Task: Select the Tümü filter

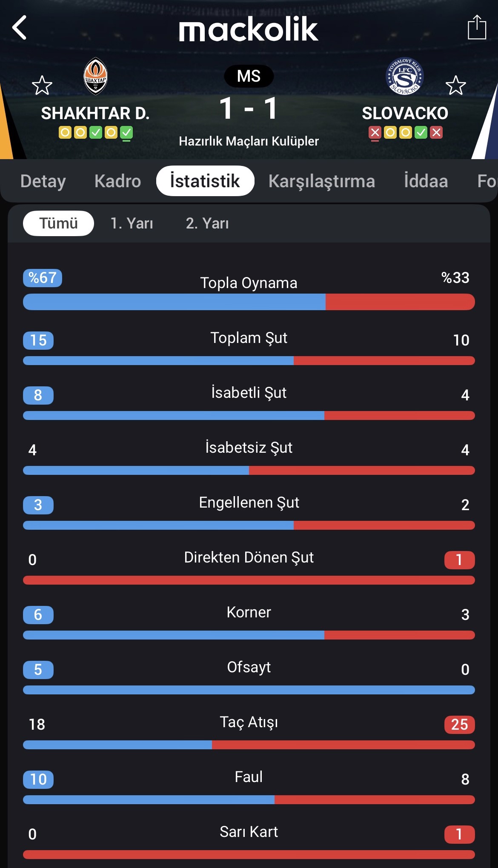Action: pyautogui.click(x=58, y=223)
